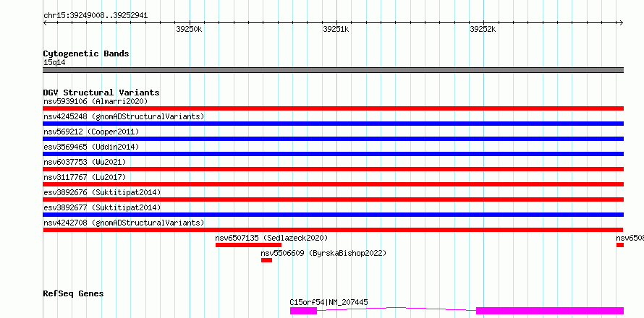The width and height of the screenshot is (644, 318).
Task: Select the nsv5506609 (ByrskaBishop2022) small bar
Action: pos(266,260)
